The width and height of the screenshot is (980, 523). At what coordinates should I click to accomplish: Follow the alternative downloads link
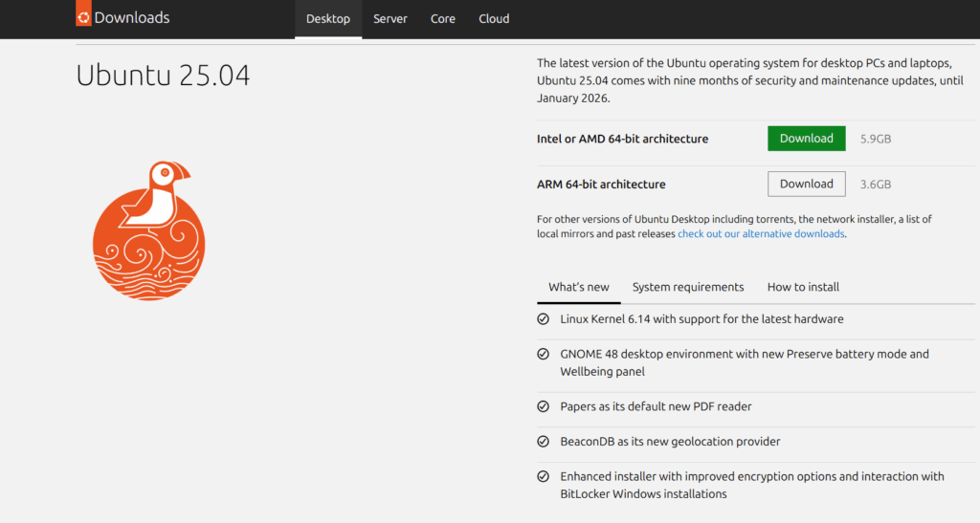[761, 234]
